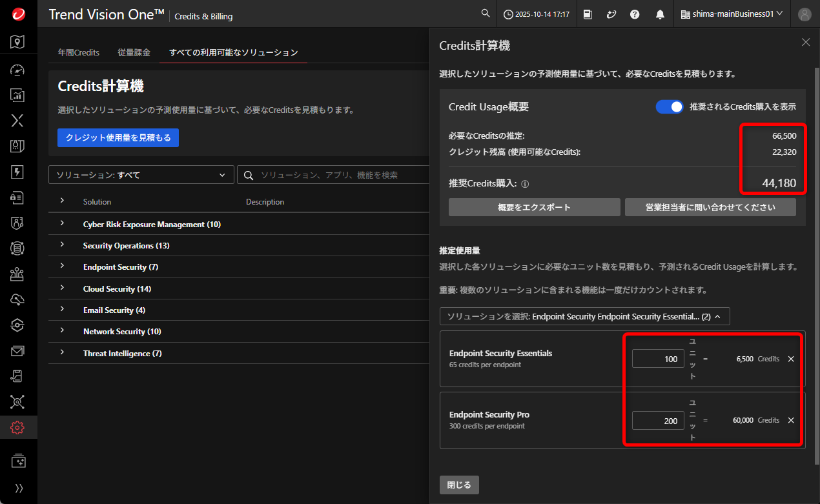Toggle 推奨されるCredits購入を表示 switch off
This screenshot has height=504, width=820.
pos(670,107)
